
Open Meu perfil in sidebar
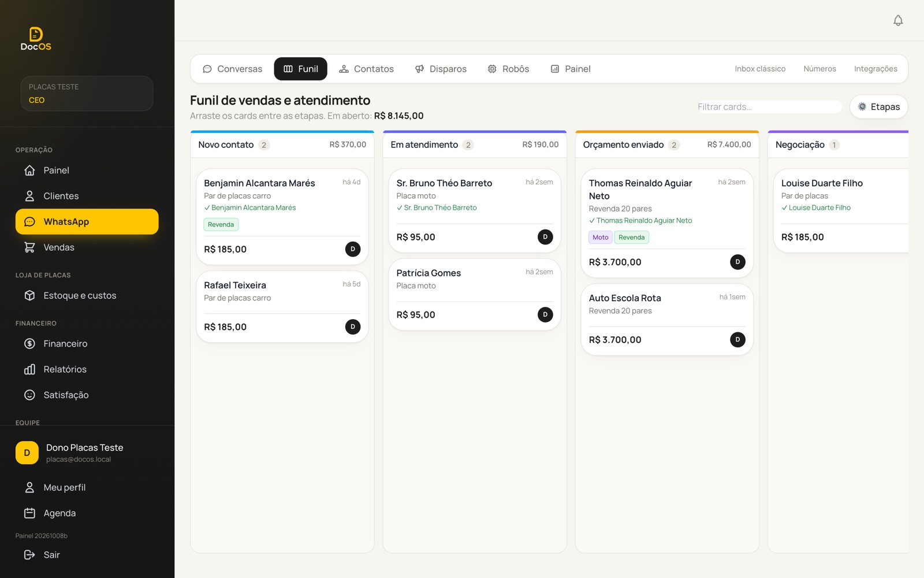[x=87, y=487]
